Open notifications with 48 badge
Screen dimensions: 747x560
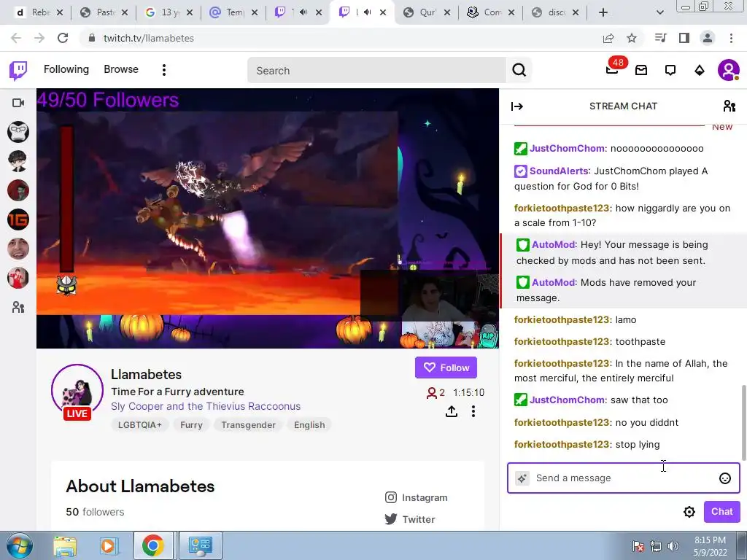point(613,69)
